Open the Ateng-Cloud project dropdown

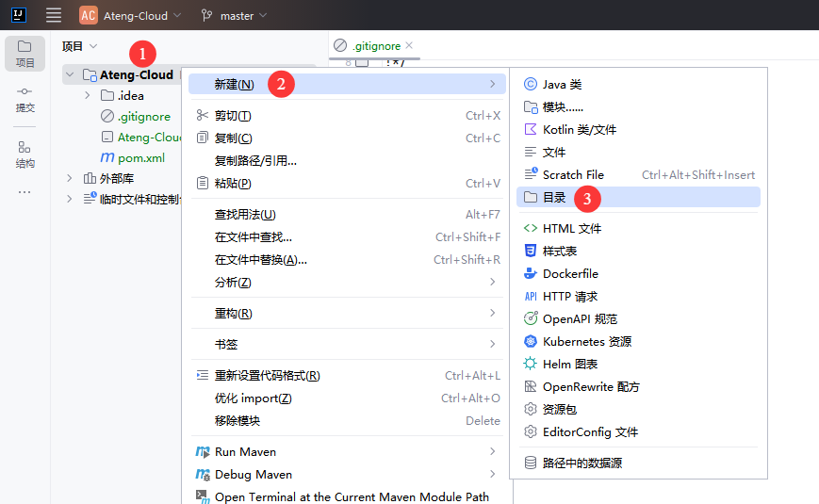130,15
